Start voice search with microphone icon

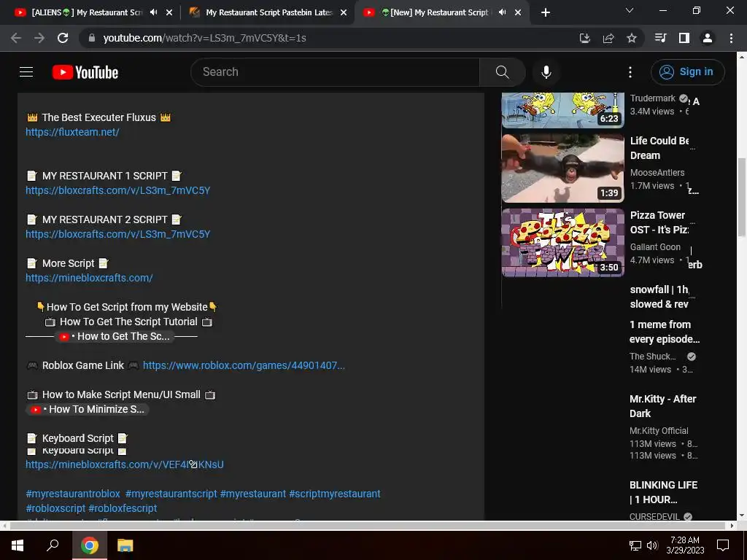[x=546, y=72]
